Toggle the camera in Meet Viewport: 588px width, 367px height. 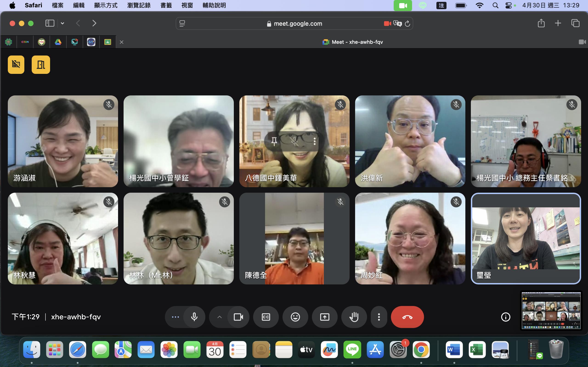click(x=238, y=317)
